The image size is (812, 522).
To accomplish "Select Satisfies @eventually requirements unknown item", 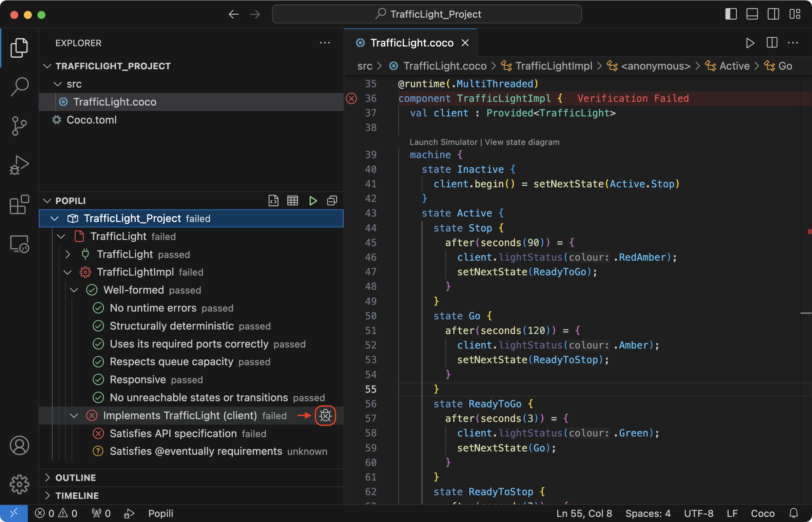I will coord(191,451).
